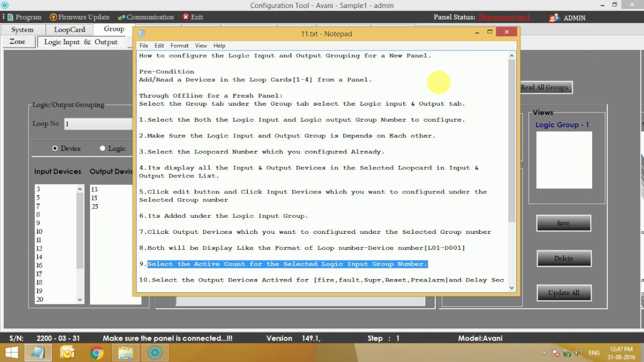
Task: Click the Panel Status Disconnected label
Action: (x=504, y=18)
